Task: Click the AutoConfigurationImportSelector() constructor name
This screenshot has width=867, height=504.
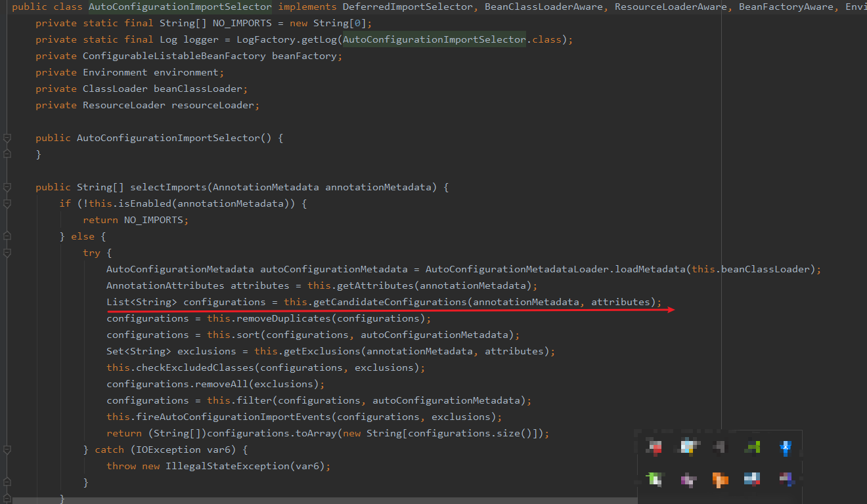Action: (168, 138)
